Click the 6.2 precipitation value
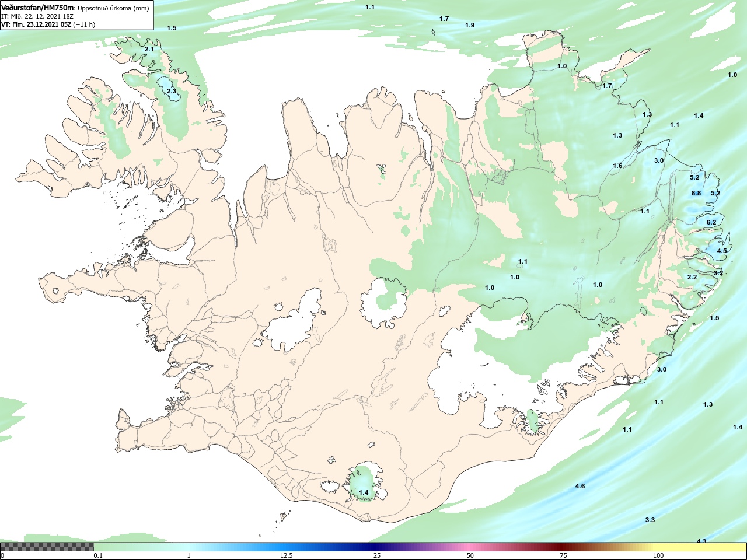 click(x=711, y=222)
